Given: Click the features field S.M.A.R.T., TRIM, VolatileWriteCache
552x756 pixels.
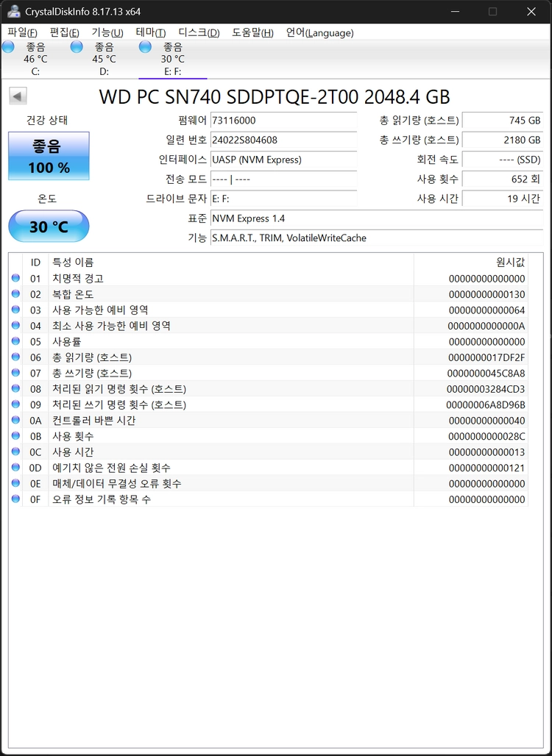Looking at the screenshot, I should tap(377, 238).
